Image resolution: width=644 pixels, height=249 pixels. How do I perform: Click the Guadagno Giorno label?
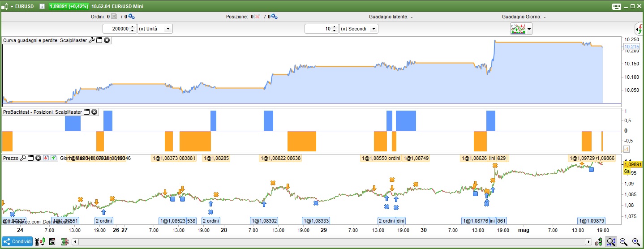point(522,17)
